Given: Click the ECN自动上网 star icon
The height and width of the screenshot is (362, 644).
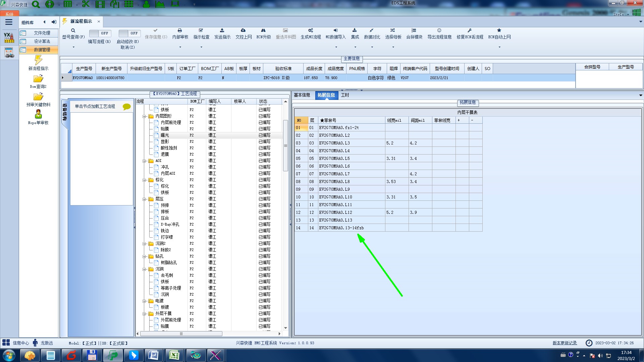Looking at the screenshot, I should (499, 31).
